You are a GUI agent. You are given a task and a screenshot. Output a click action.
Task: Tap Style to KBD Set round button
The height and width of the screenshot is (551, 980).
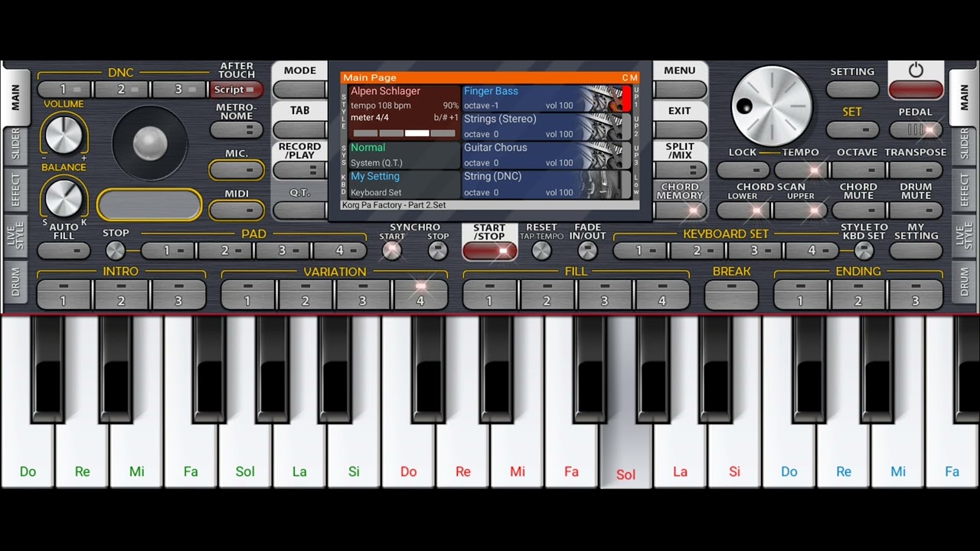[864, 250]
